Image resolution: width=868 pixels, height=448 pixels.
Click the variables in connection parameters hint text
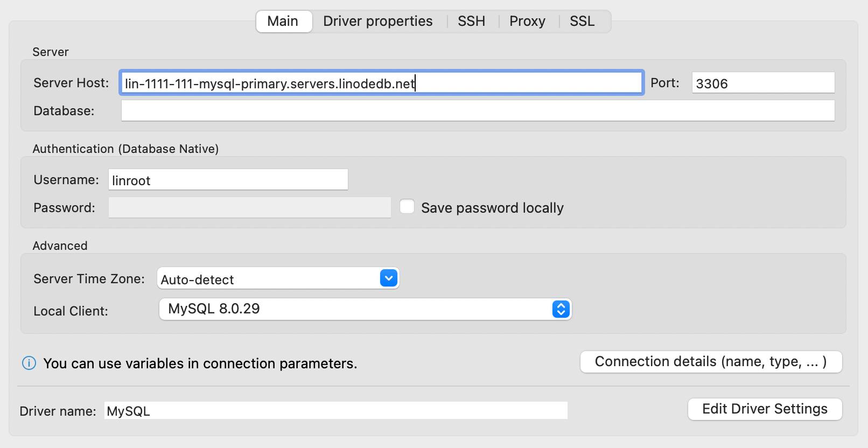pos(199,363)
